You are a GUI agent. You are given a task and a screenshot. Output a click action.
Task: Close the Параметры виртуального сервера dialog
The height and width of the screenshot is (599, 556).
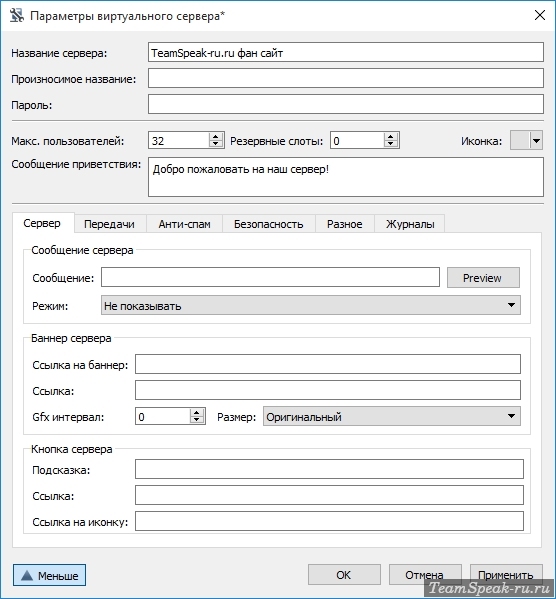click(540, 15)
